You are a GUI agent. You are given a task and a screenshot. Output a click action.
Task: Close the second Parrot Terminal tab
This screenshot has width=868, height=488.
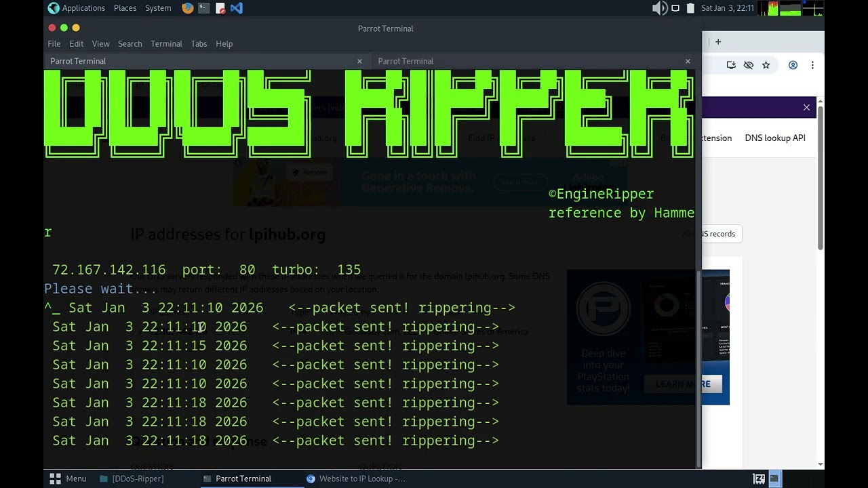pyautogui.click(x=688, y=61)
